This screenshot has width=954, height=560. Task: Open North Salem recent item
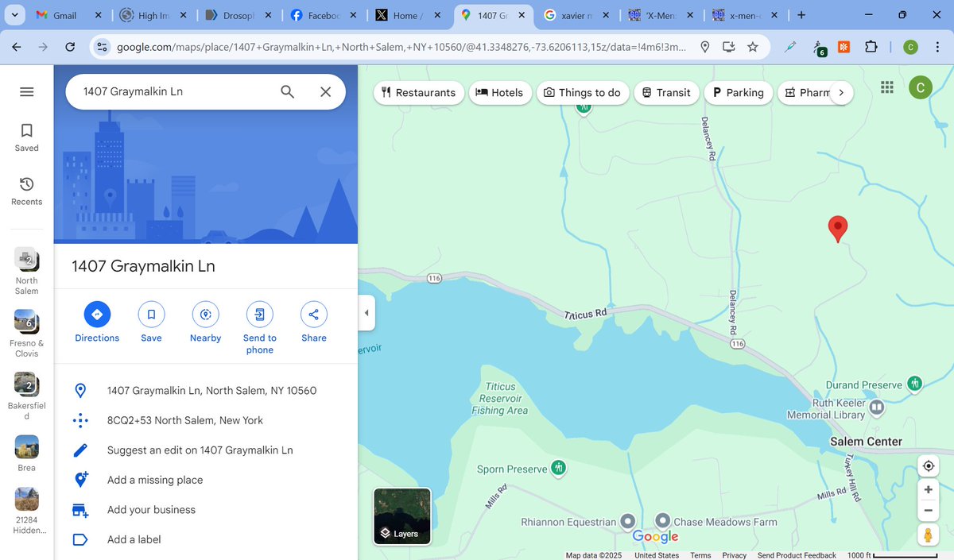coord(26,271)
